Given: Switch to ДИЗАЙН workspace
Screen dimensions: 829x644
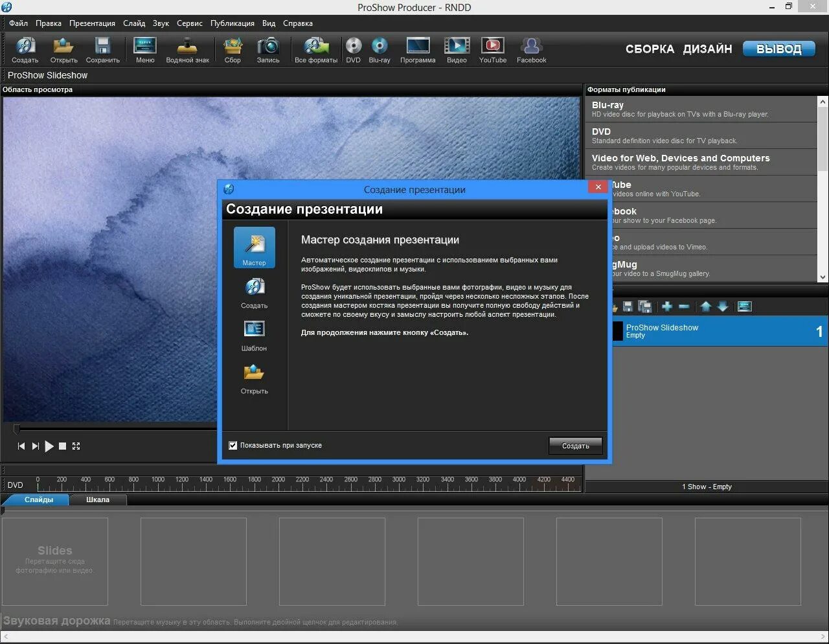Looking at the screenshot, I should click(x=707, y=49).
